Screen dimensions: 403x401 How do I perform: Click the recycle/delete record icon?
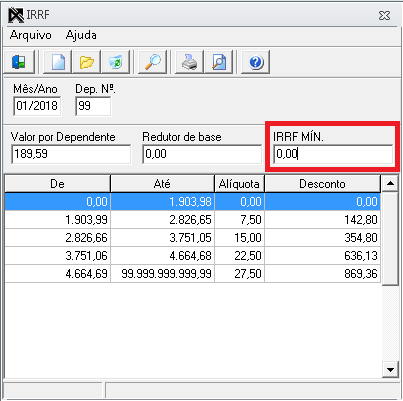pos(115,62)
